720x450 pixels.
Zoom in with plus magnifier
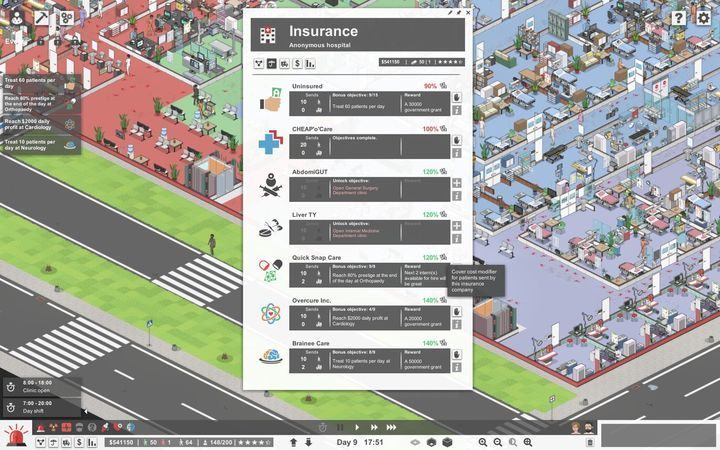pos(483,442)
